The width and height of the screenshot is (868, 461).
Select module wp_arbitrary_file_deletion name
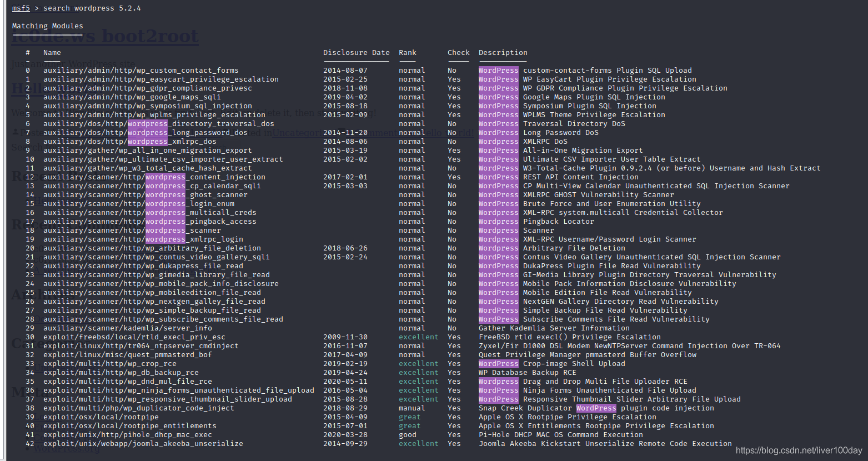[152, 248]
